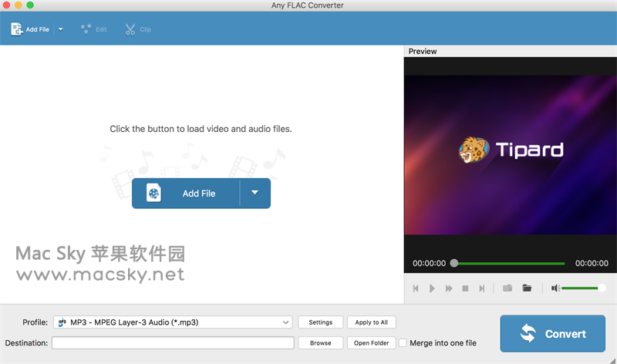The image size is (617, 364).
Task: Open the Edit tool in toolbar
Action: click(93, 29)
